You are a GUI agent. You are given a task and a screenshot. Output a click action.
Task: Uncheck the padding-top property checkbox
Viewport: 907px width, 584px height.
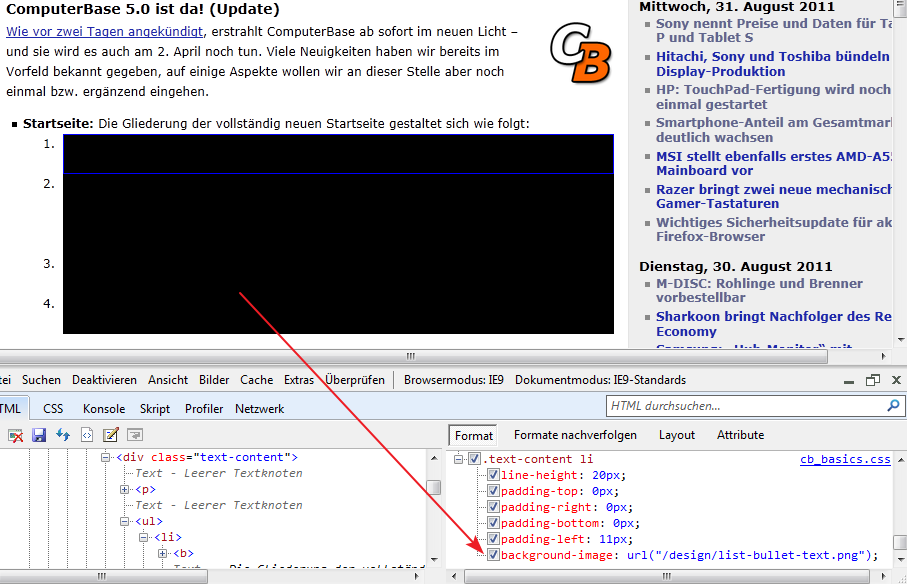tap(493, 491)
